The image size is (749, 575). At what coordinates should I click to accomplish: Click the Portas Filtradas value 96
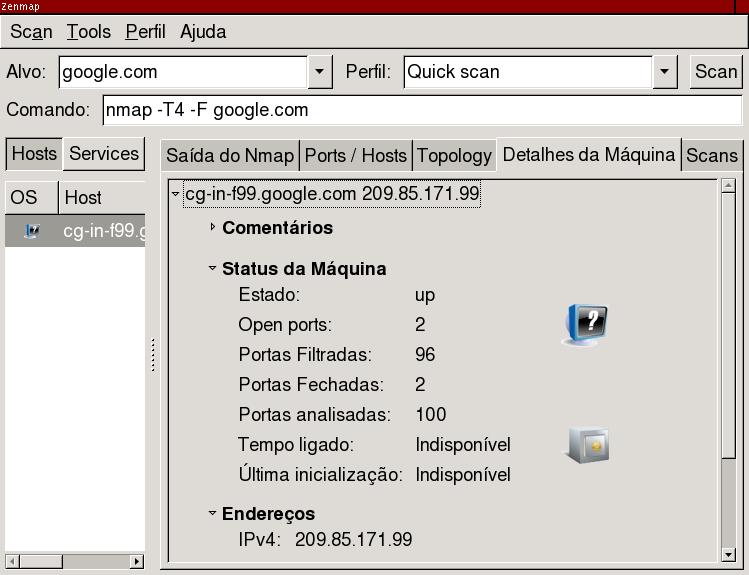pyautogui.click(x=425, y=355)
